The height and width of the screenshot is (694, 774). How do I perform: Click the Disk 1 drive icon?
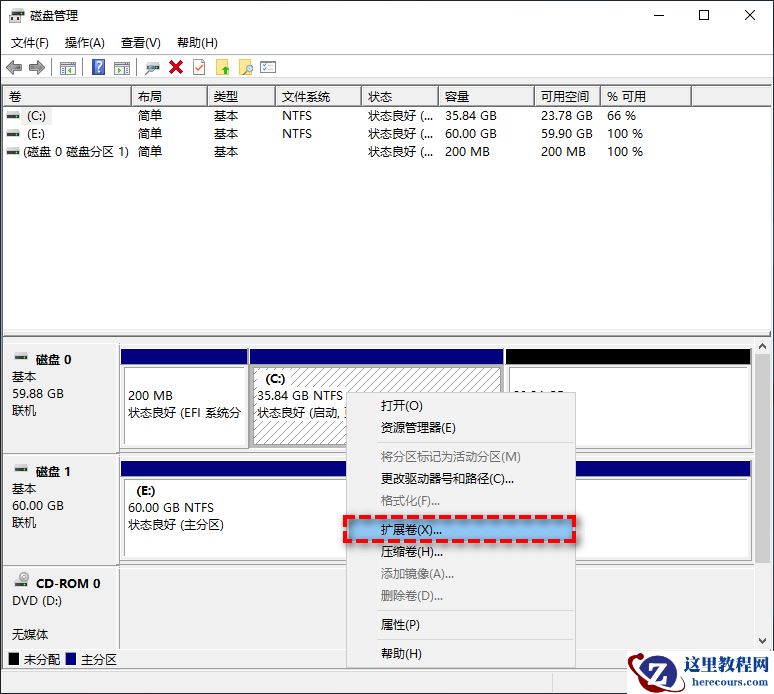pos(21,468)
